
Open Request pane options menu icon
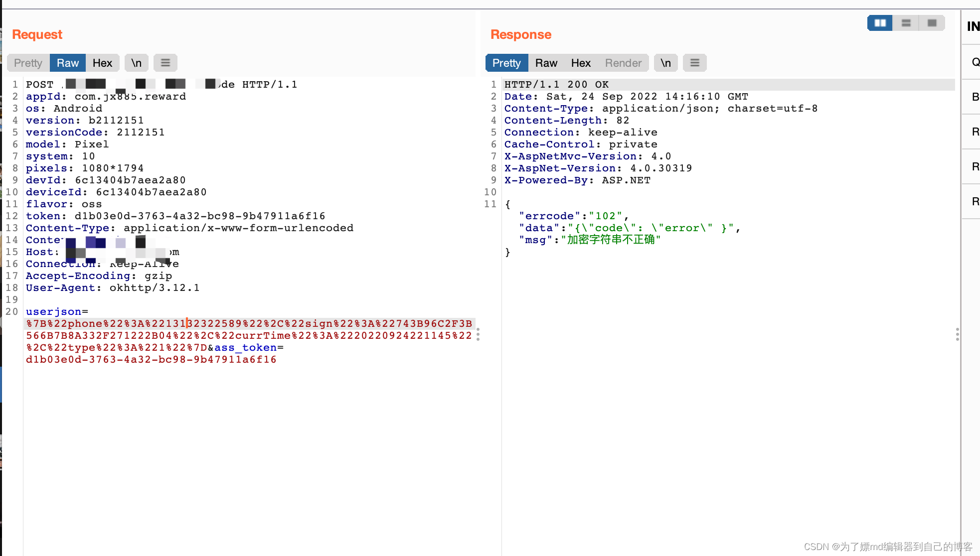[x=165, y=63]
